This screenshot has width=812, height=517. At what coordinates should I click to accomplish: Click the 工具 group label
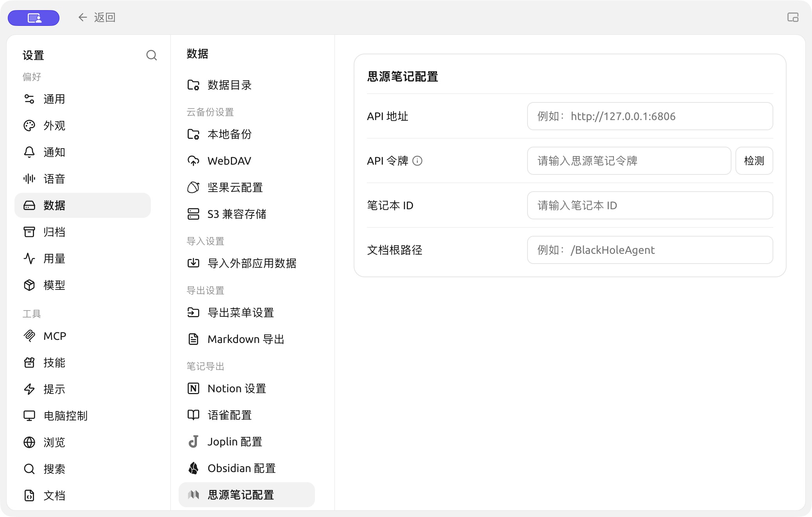[32, 314]
